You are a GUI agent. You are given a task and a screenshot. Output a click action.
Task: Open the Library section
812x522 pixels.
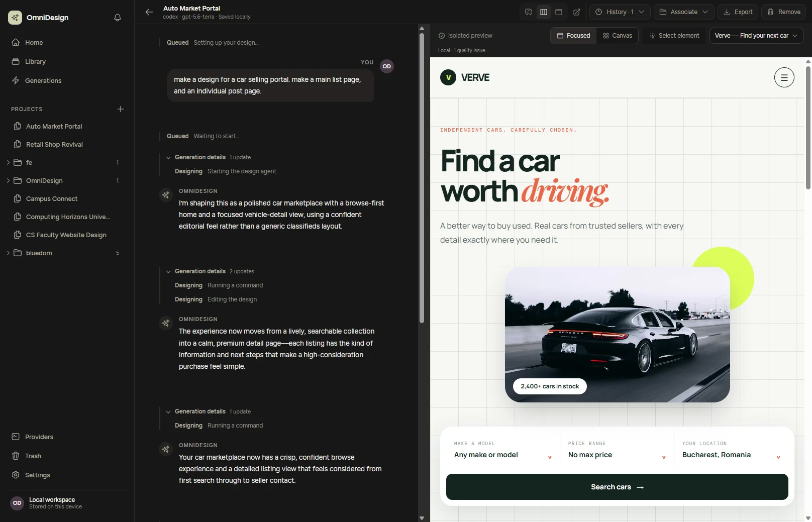tap(67, 62)
